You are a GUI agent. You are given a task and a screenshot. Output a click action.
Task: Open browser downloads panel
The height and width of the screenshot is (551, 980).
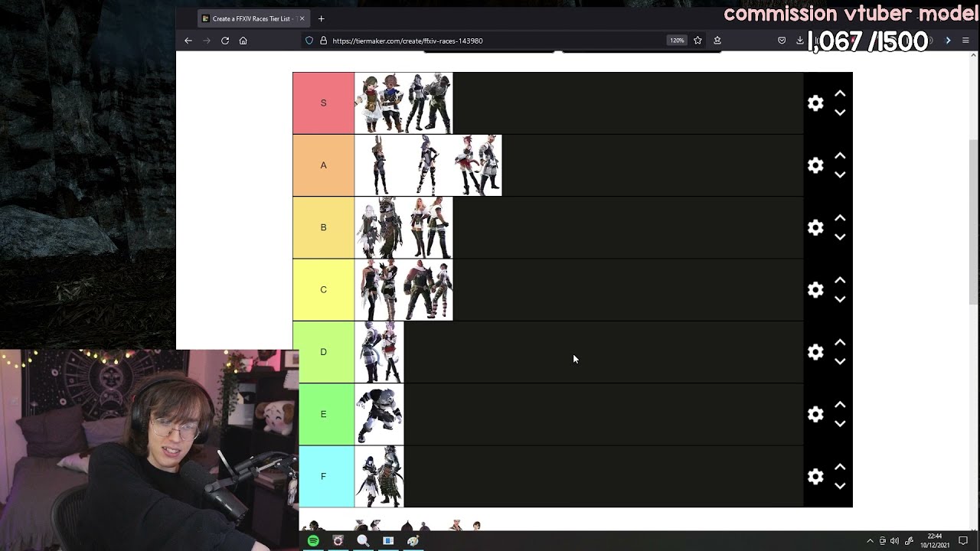[800, 41]
